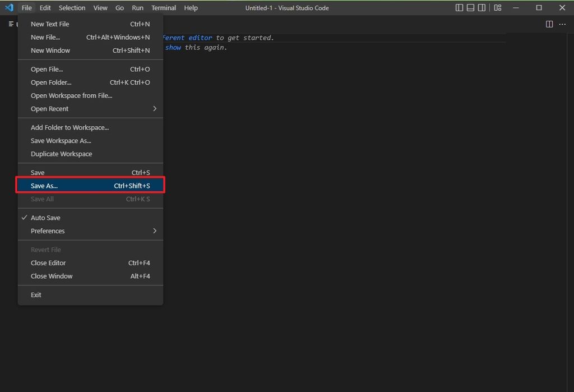Expand the Open Recent submenu
The width and height of the screenshot is (574, 392).
49,109
